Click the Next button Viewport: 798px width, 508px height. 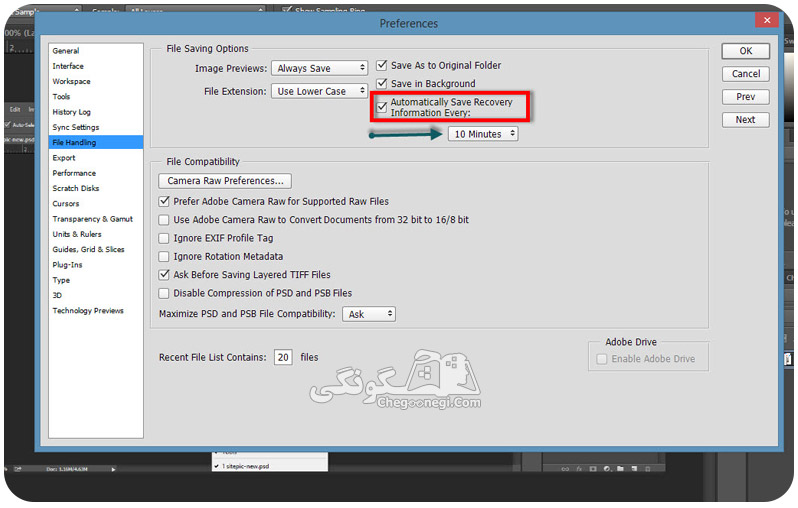[746, 120]
